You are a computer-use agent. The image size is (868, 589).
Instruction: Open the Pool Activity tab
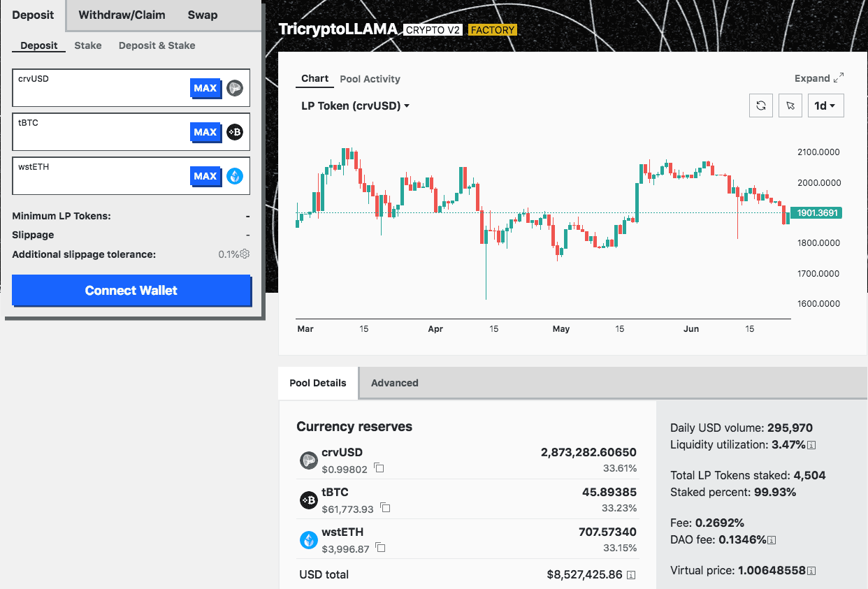click(370, 79)
